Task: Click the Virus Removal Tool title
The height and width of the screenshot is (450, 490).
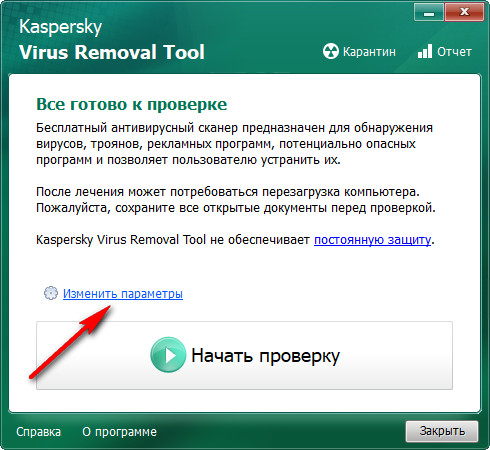Action: 112,52
